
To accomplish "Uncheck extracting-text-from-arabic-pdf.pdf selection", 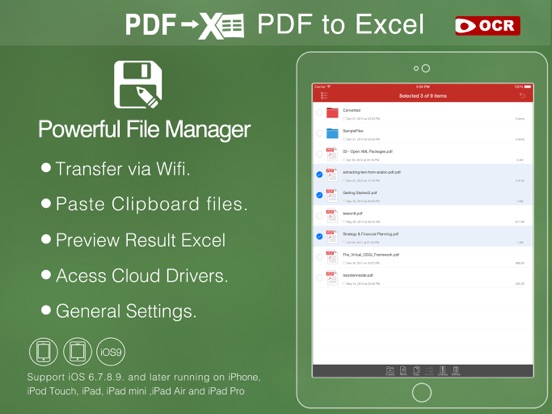I will pos(319,175).
